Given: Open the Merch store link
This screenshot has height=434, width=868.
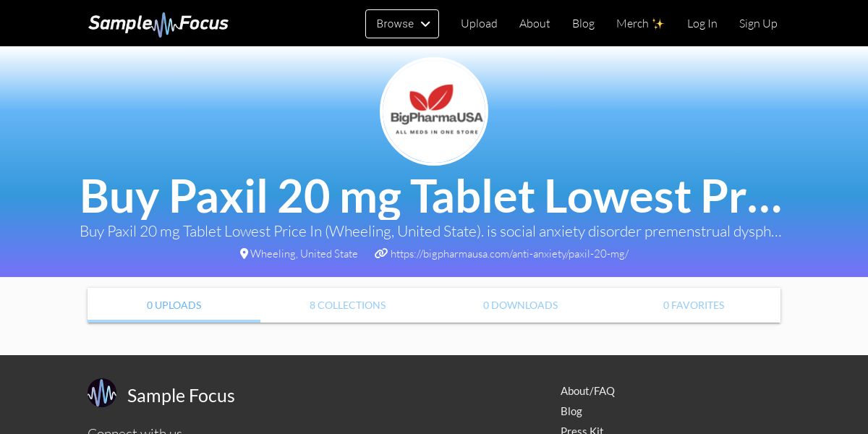Looking at the screenshot, I should tap(640, 24).
